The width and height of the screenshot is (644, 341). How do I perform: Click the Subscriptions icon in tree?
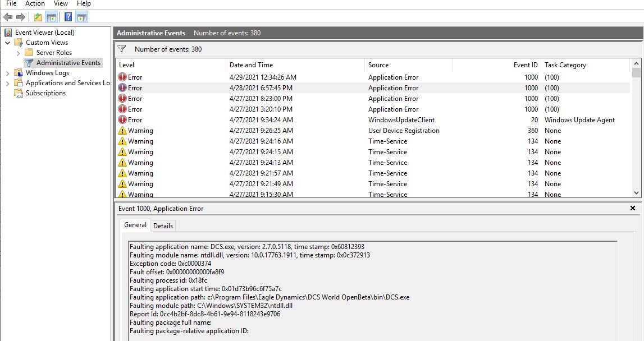point(19,93)
